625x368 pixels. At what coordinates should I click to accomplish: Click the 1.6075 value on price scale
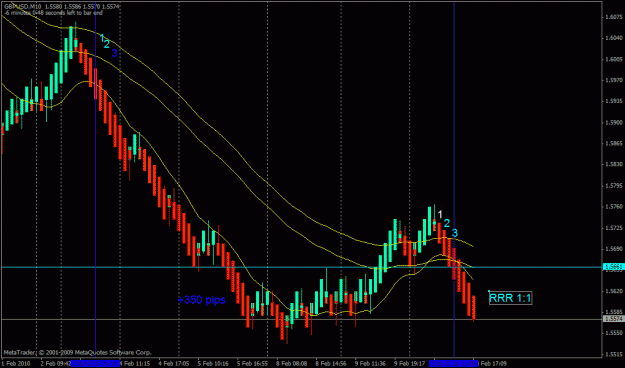coord(613,17)
